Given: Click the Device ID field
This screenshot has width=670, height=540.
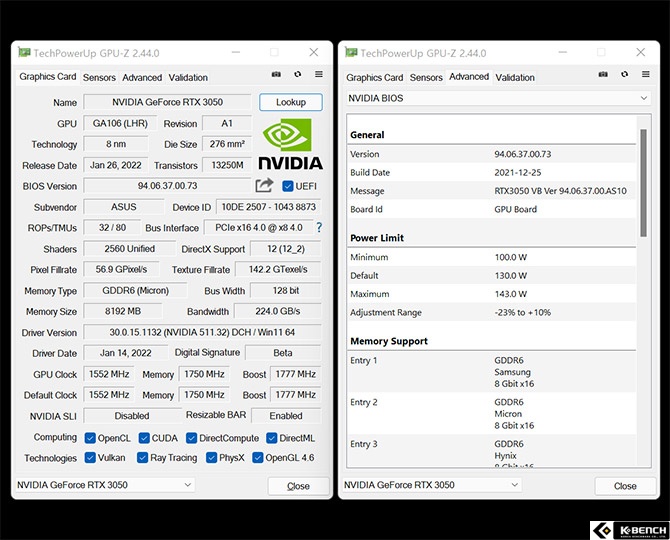Looking at the screenshot, I should click(268, 207).
